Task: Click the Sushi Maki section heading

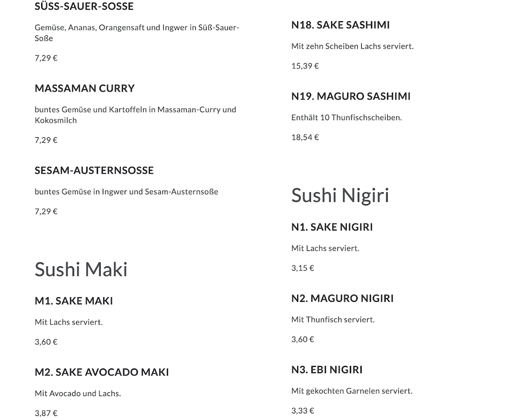Action: [81, 269]
